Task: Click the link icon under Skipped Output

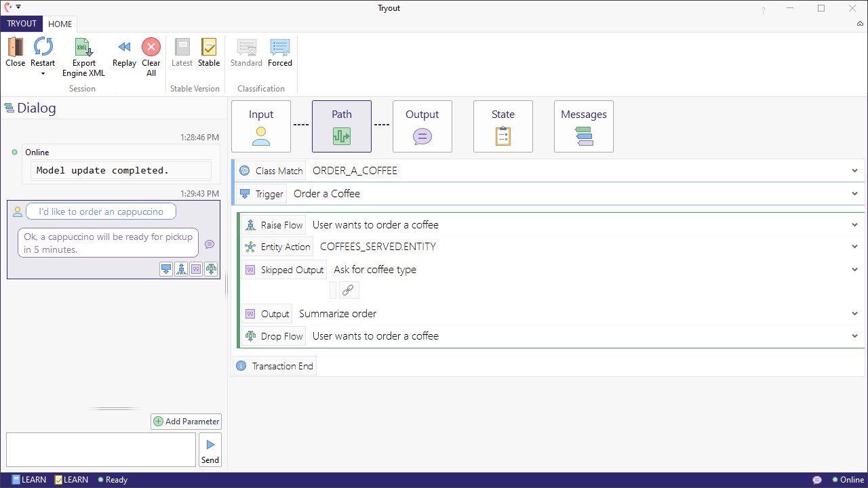Action: pos(349,290)
